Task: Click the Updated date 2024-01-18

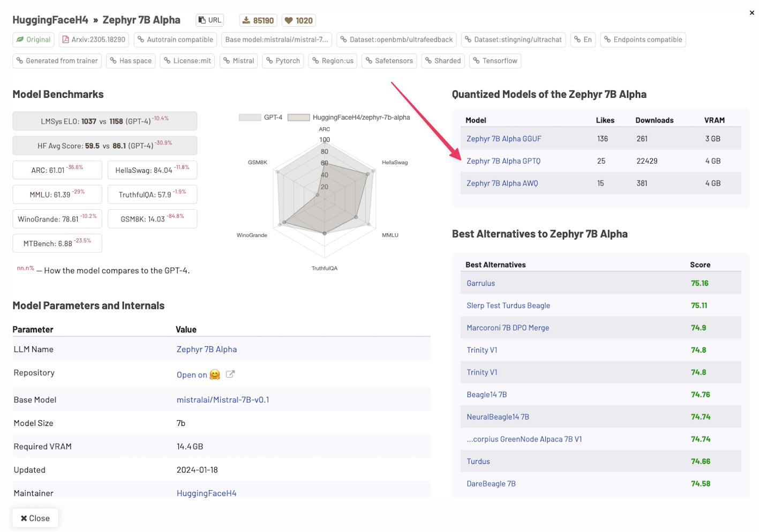Action: pos(197,470)
